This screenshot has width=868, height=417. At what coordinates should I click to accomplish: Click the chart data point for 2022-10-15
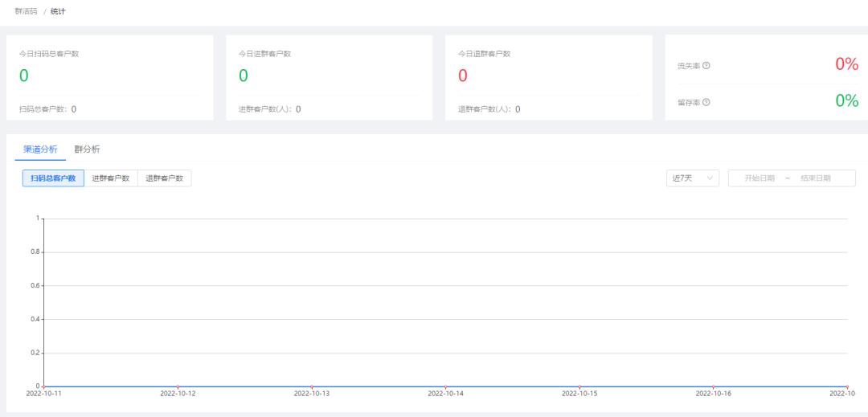(x=579, y=386)
